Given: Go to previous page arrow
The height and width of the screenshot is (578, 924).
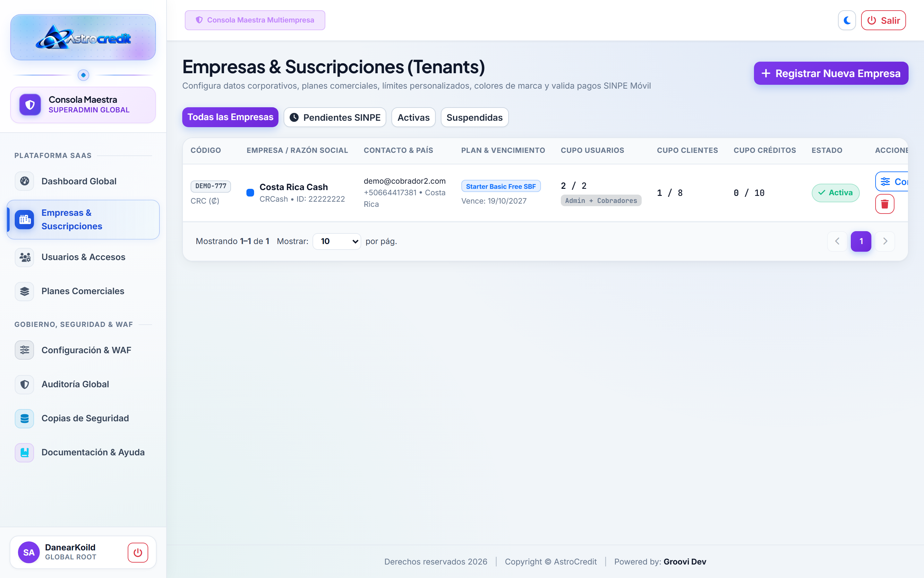Looking at the screenshot, I should coord(837,241).
